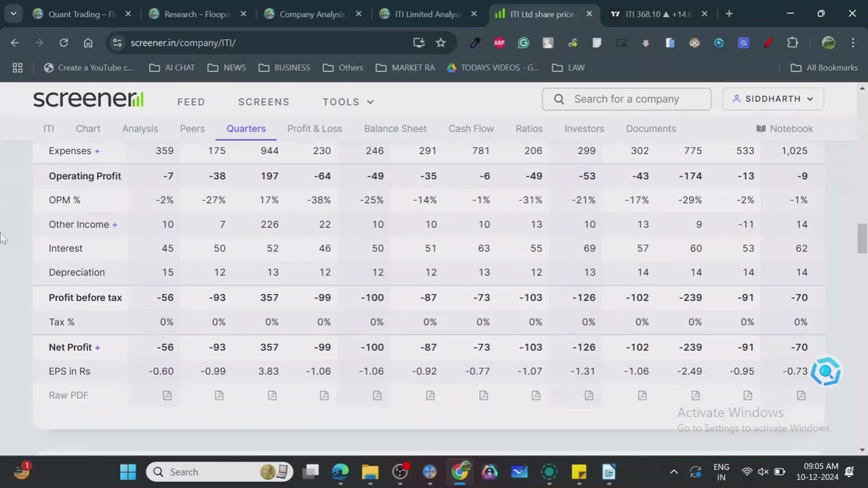The width and height of the screenshot is (868, 488).
Task: Focus the Search for a company field
Action: click(627, 99)
